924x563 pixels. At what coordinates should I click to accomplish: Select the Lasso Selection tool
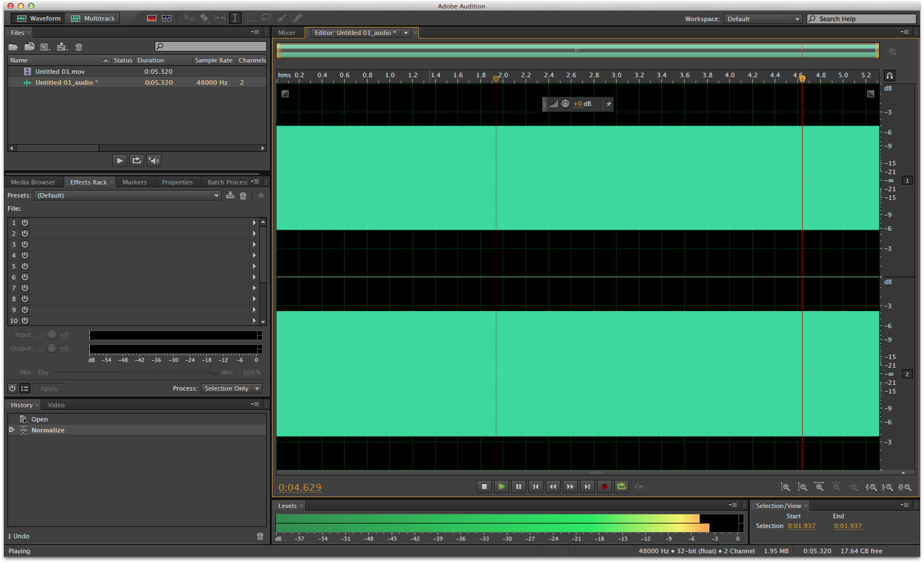266,18
